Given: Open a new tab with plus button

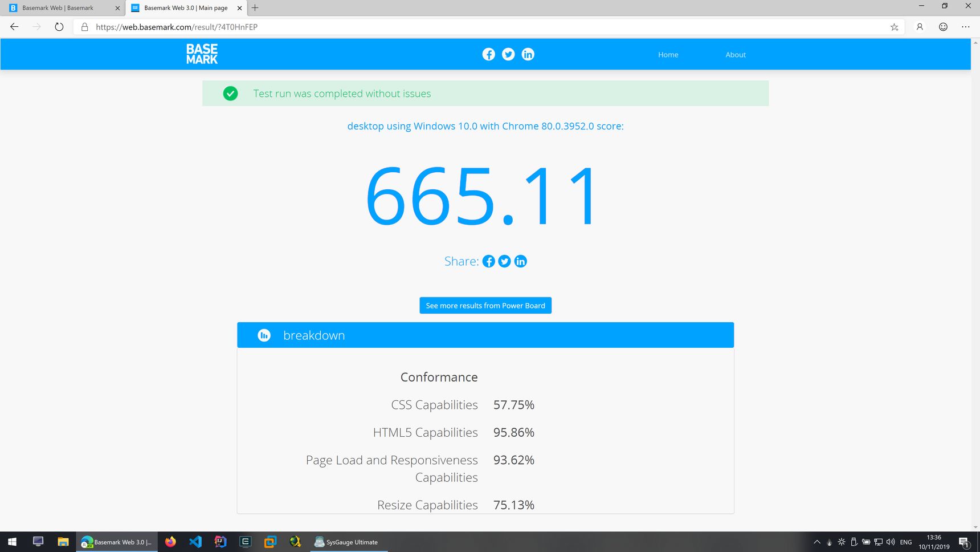Looking at the screenshot, I should tap(255, 8).
